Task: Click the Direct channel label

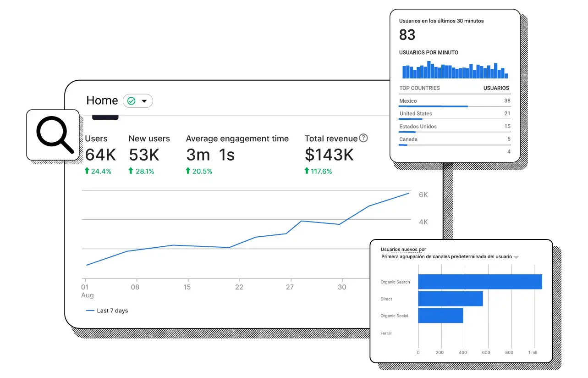Action: point(386,299)
